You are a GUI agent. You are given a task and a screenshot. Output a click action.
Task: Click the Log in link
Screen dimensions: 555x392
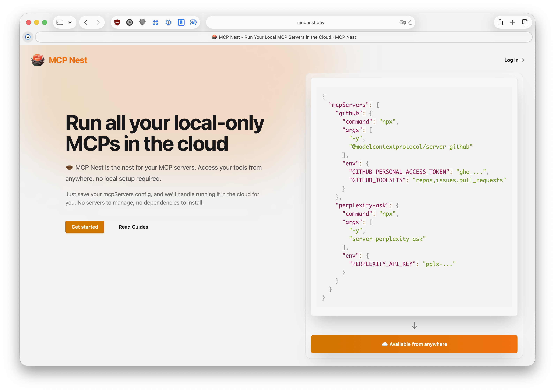tap(514, 60)
